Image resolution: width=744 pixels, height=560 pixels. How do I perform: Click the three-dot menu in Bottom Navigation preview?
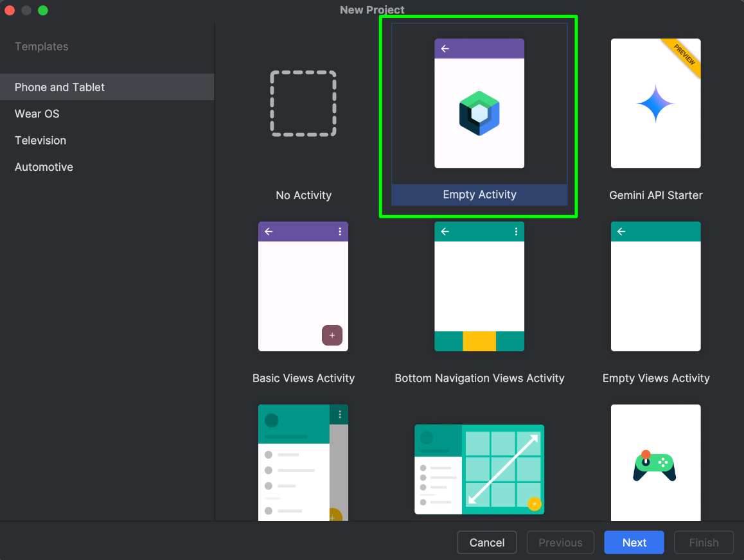click(x=516, y=232)
